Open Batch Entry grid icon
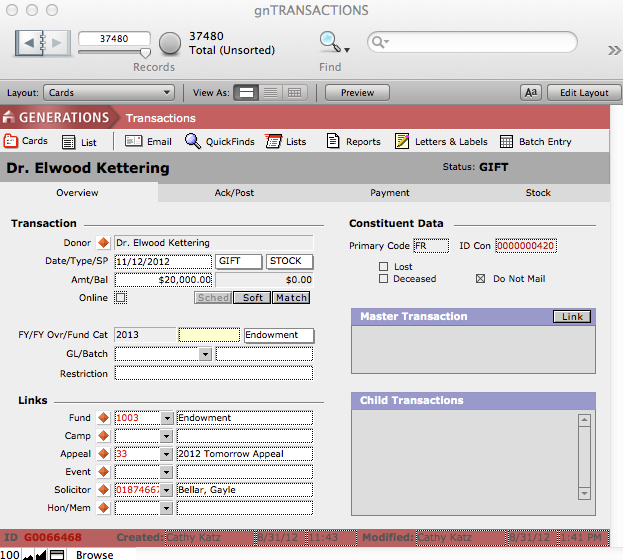 (506, 142)
